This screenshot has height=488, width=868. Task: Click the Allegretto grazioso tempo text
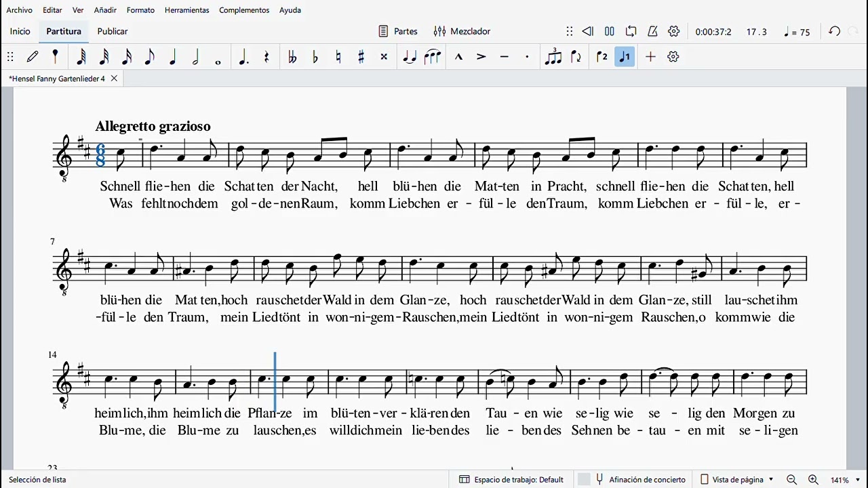(153, 126)
